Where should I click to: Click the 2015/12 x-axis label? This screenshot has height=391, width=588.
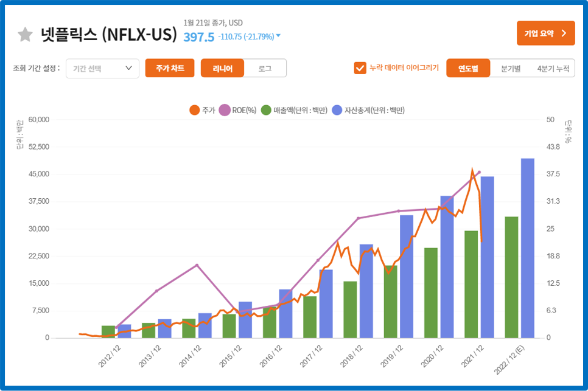[230, 356]
